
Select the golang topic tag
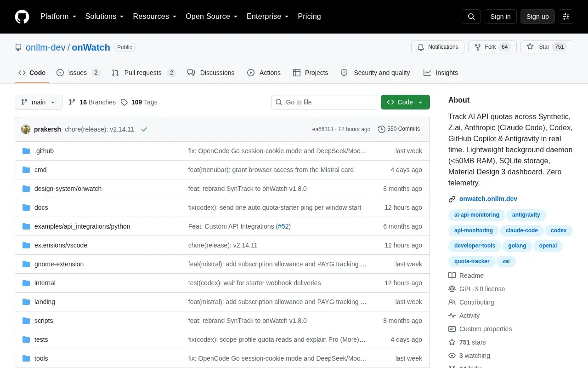(x=517, y=246)
